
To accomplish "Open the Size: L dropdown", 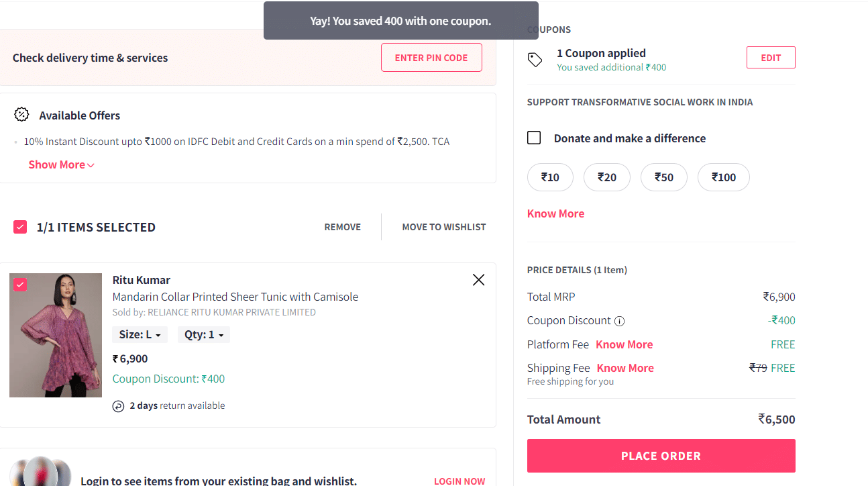I will (x=140, y=334).
